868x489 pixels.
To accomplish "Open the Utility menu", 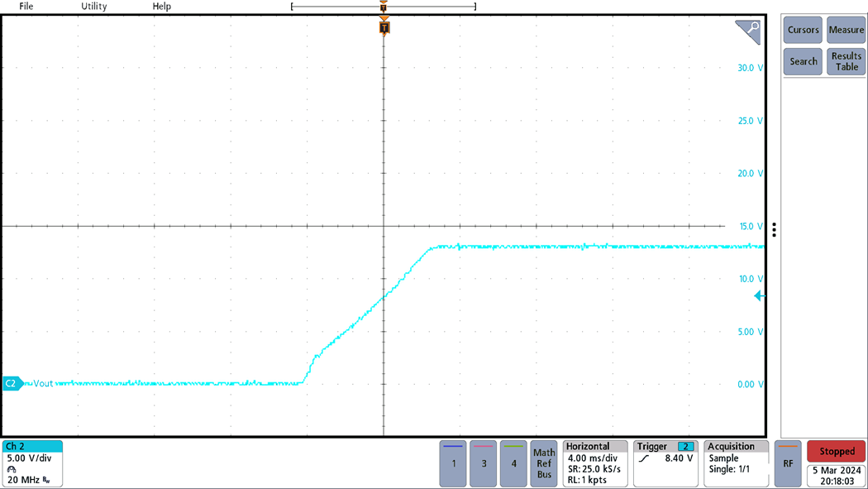I will 93,7.
